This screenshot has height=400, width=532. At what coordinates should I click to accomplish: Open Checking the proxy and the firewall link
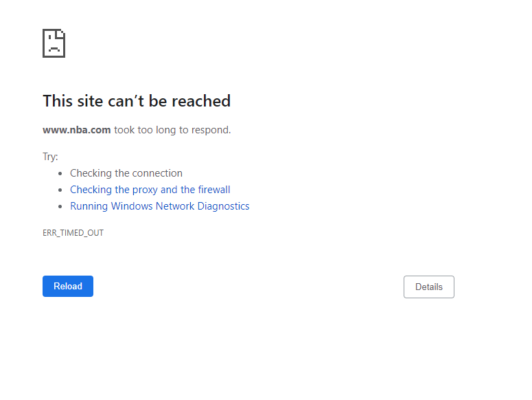(x=150, y=190)
